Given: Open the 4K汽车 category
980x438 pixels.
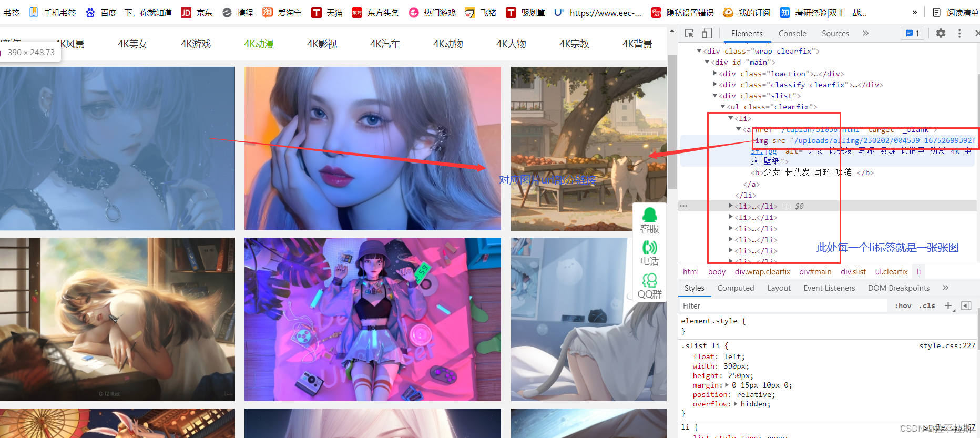Looking at the screenshot, I should [385, 44].
